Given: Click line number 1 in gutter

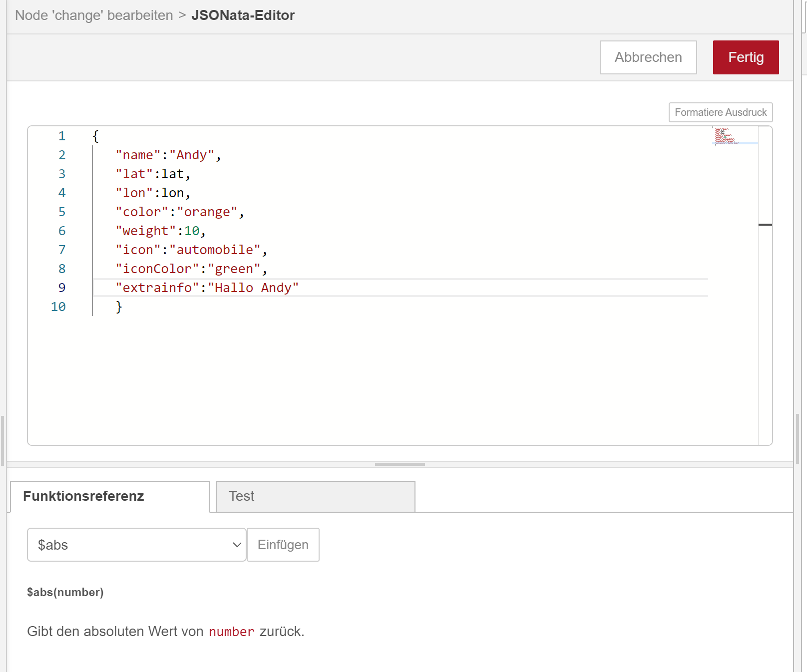Looking at the screenshot, I should (x=62, y=136).
